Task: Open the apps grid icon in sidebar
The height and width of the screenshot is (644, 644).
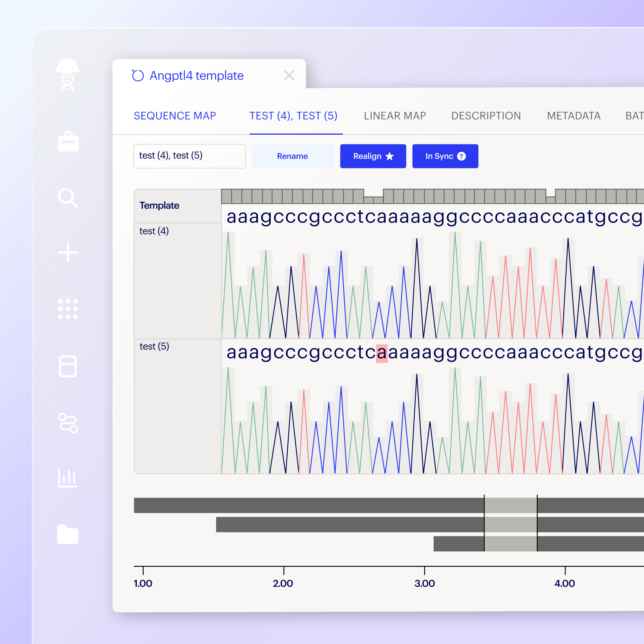Action: pyautogui.click(x=68, y=308)
